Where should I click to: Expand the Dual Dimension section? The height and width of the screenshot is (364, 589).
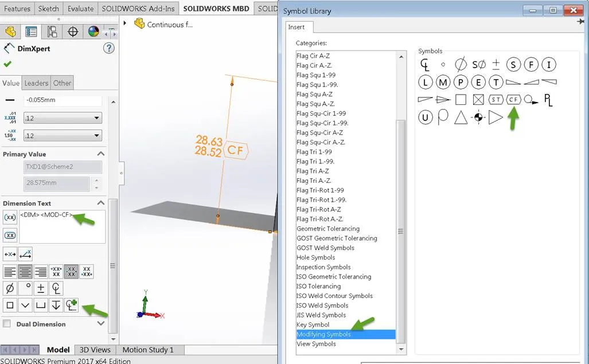point(101,324)
